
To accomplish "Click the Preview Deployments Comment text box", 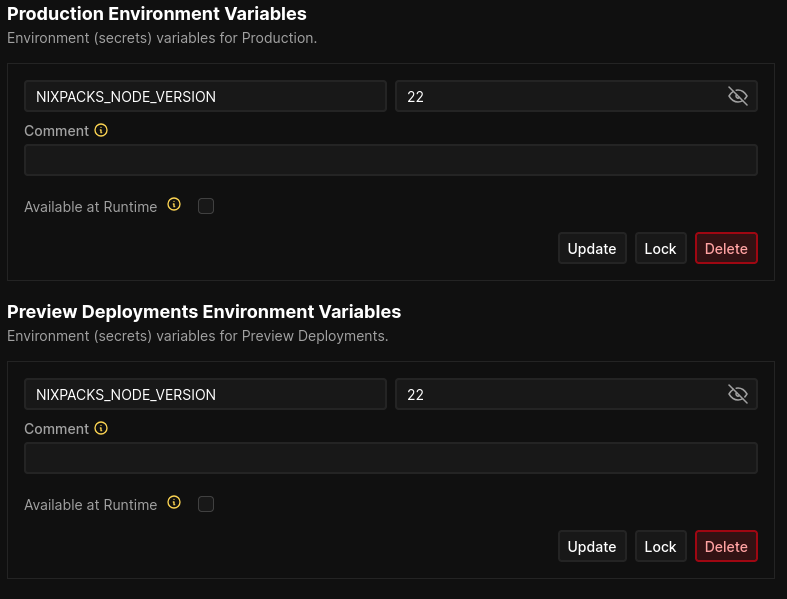I will pyautogui.click(x=390, y=458).
